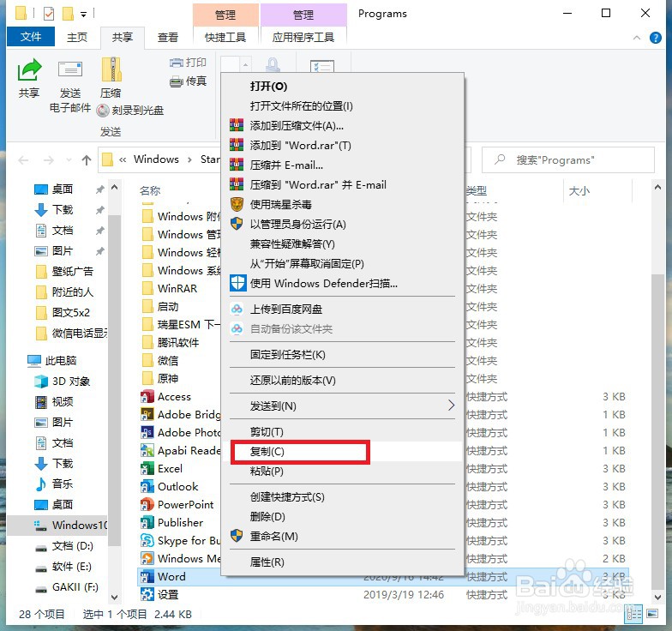
Task: Open the recent locations dropdown arrow
Action: (x=69, y=160)
